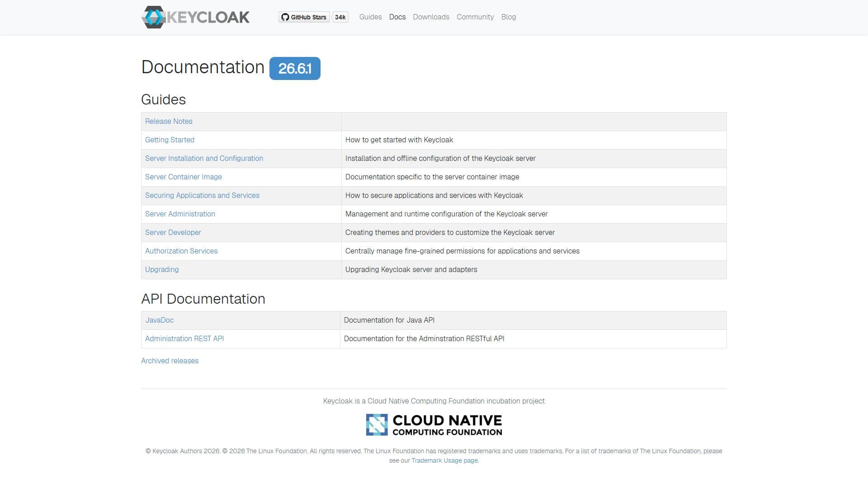Open the Guides navigation item
Image resolution: width=868 pixels, height=488 pixels.
point(370,17)
